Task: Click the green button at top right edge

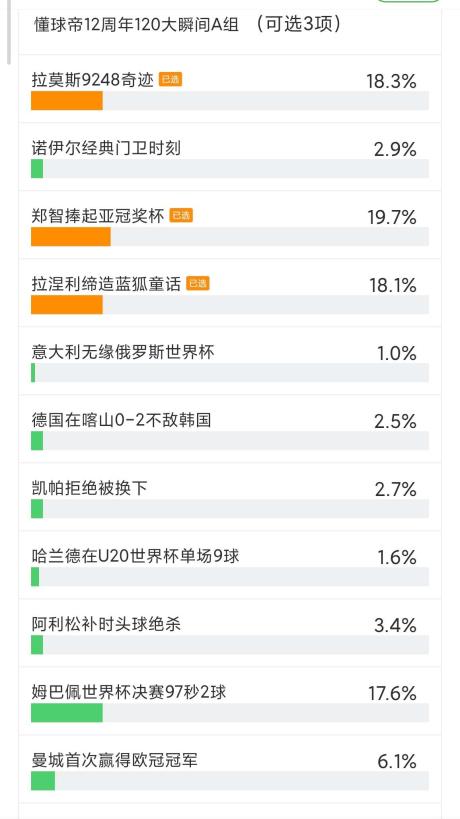Action: tap(408, 2)
